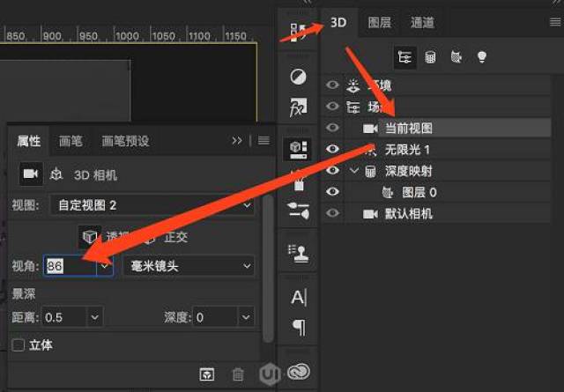
Task: Filter 3D panel by meshes
Action: point(430,57)
